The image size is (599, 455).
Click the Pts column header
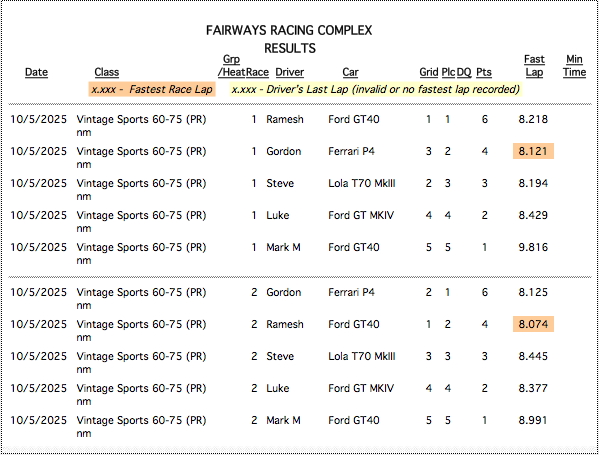tap(484, 72)
